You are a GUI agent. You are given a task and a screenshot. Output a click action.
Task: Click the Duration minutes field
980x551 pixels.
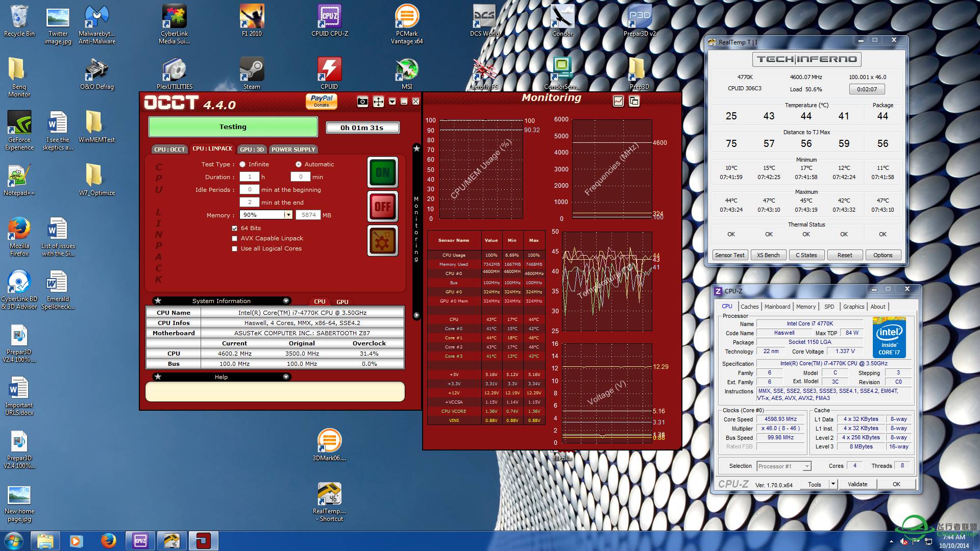pyautogui.click(x=301, y=177)
